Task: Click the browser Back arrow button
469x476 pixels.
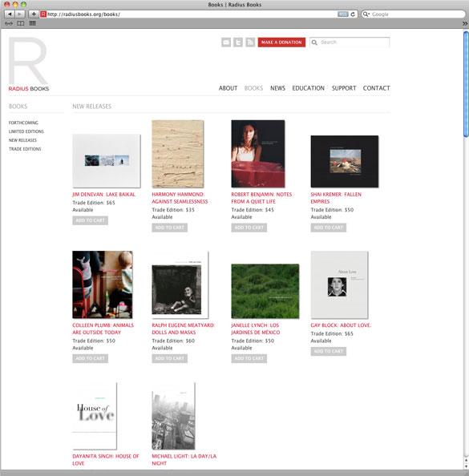Action: tap(10, 14)
